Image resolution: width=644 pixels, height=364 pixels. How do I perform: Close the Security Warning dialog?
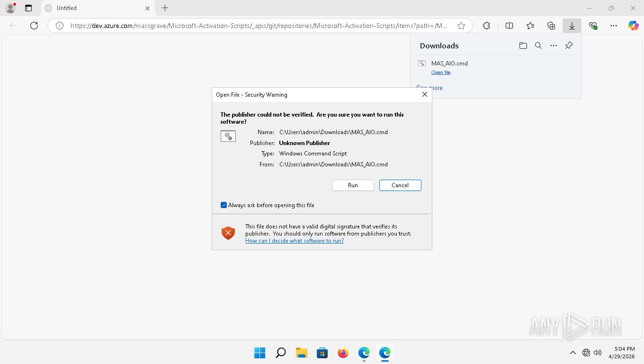(425, 94)
